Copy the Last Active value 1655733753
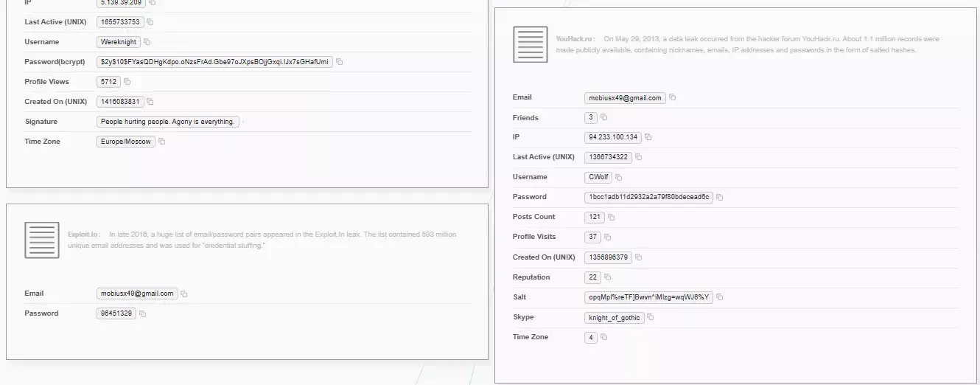 point(150,22)
